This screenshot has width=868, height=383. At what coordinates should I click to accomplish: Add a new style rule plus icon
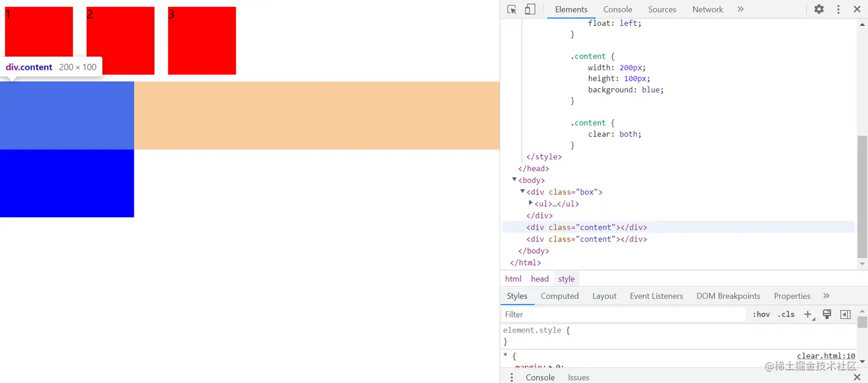[808, 314]
